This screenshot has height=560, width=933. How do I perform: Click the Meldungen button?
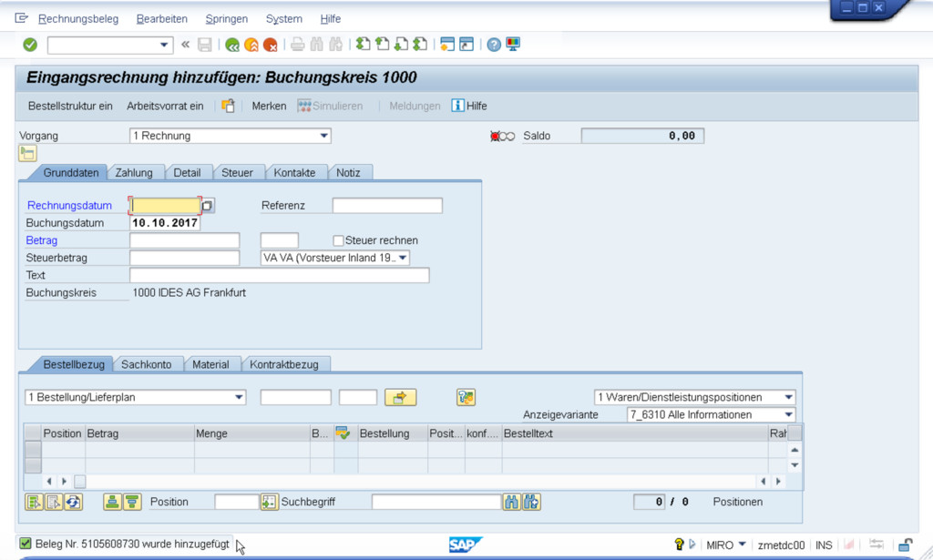coord(415,106)
